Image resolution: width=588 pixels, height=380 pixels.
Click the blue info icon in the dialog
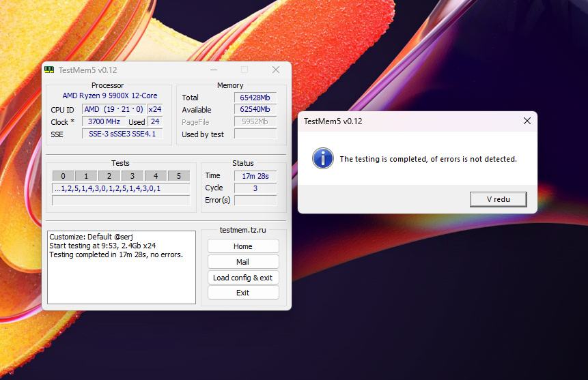coord(322,158)
